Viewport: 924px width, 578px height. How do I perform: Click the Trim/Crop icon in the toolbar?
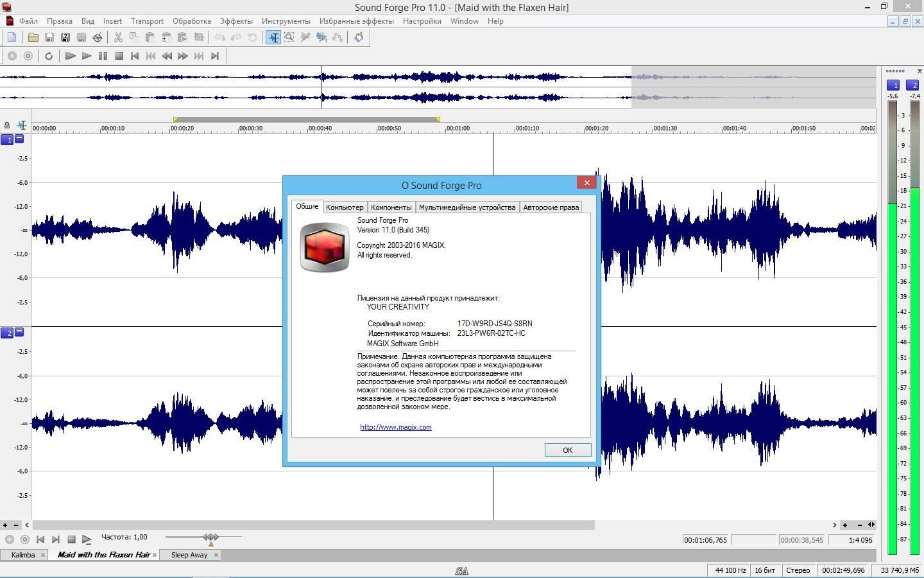tap(199, 37)
